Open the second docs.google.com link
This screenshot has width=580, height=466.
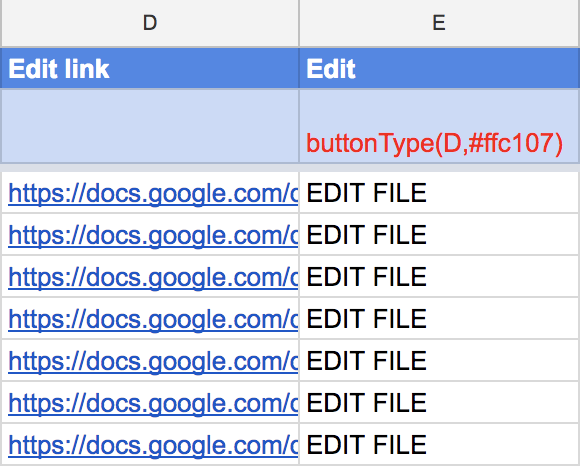[153, 235]
